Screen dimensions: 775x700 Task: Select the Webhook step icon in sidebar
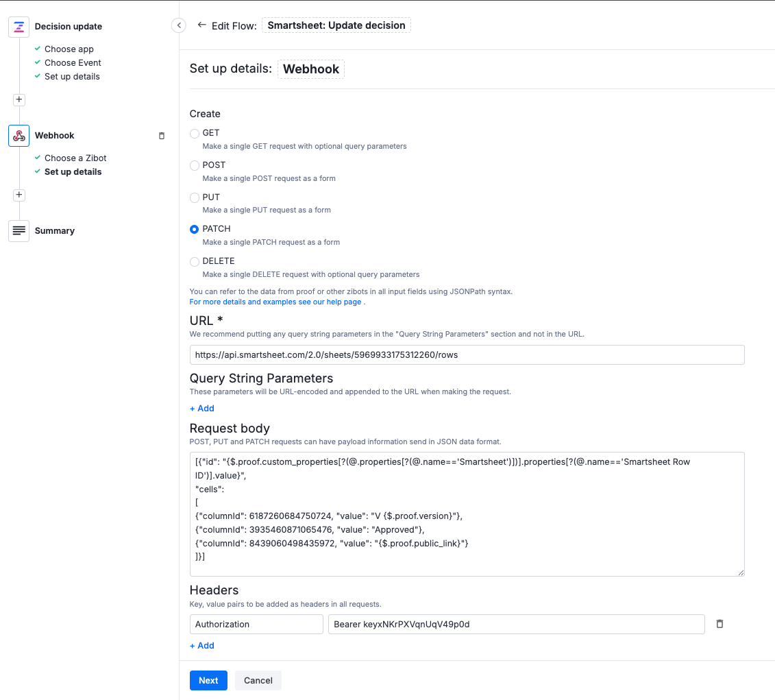tap(19, 135)
